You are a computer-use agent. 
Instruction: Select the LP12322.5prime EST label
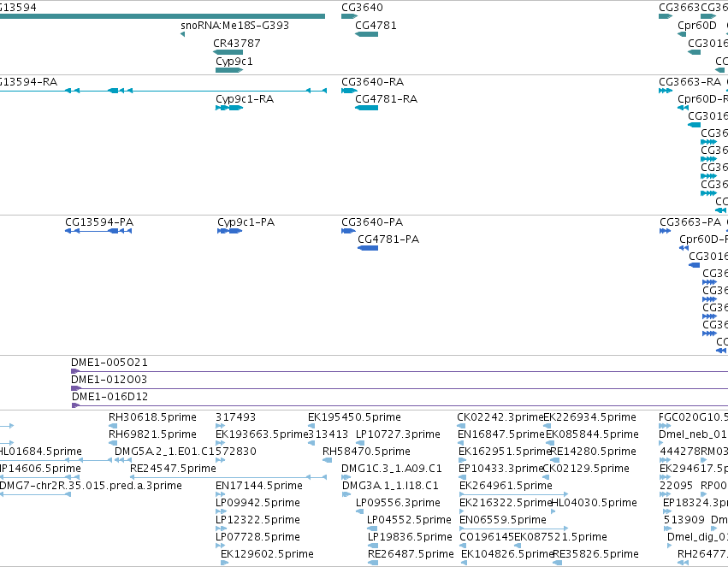click(257, 520)
